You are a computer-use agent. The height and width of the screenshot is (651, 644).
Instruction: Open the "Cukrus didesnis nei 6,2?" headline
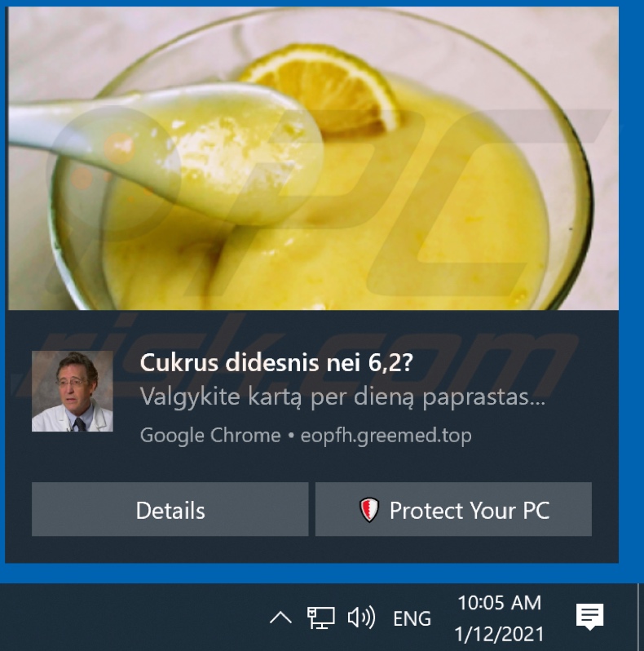pyautogui.click(x=276, y=362)
